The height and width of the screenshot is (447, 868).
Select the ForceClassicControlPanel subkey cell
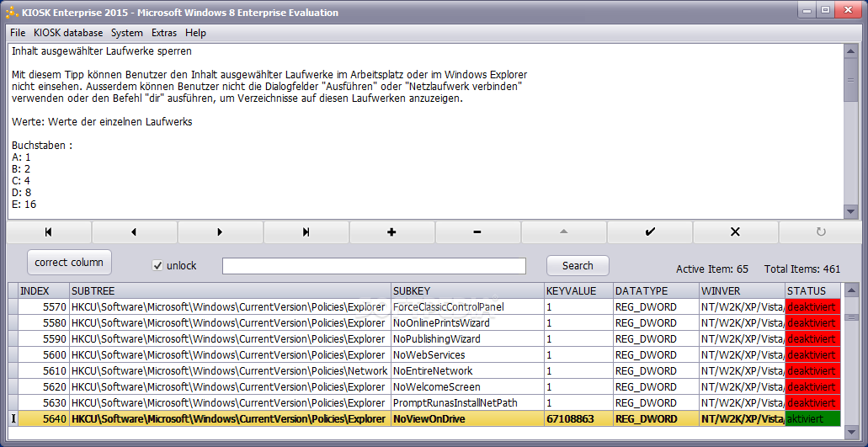click(467, 306)
